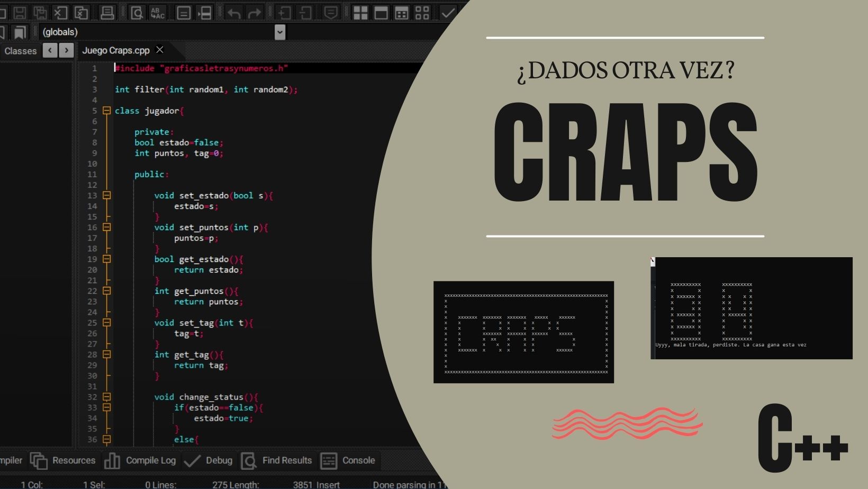The height and width of the screenshot is (489, 868).
Task: Click the "Done parsing" status bar message
Action: [410, 484]
